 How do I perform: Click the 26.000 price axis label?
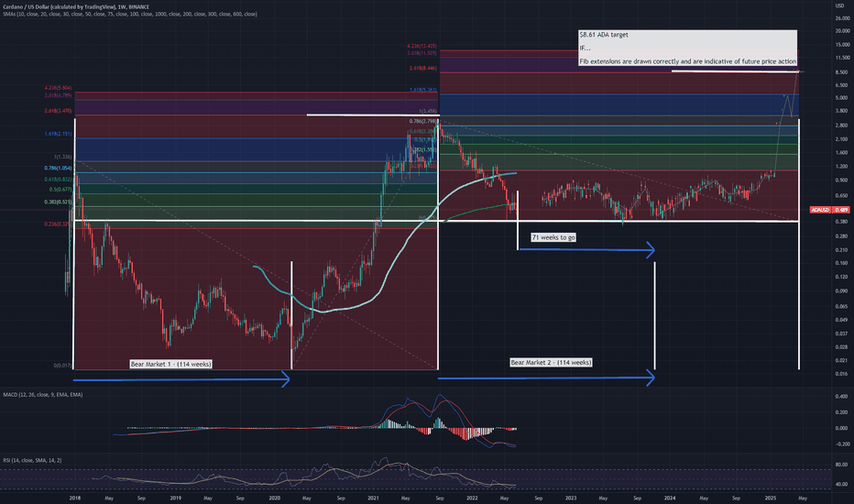[841, 18]
